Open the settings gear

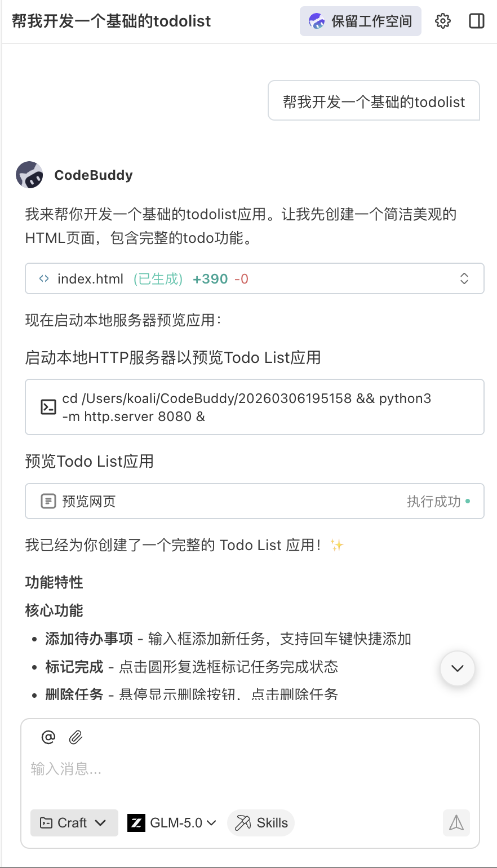[443, 21]
